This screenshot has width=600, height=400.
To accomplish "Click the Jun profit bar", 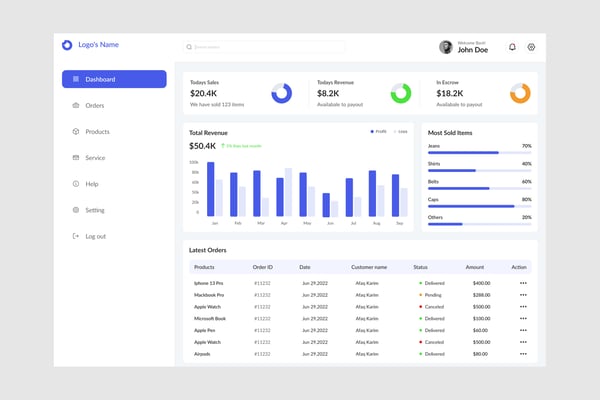I will coord(326,205).
